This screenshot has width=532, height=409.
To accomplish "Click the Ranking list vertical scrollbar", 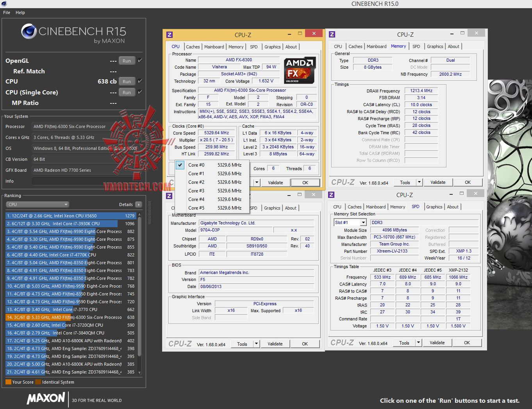I will pyautogui.click(x=139, y=294).
